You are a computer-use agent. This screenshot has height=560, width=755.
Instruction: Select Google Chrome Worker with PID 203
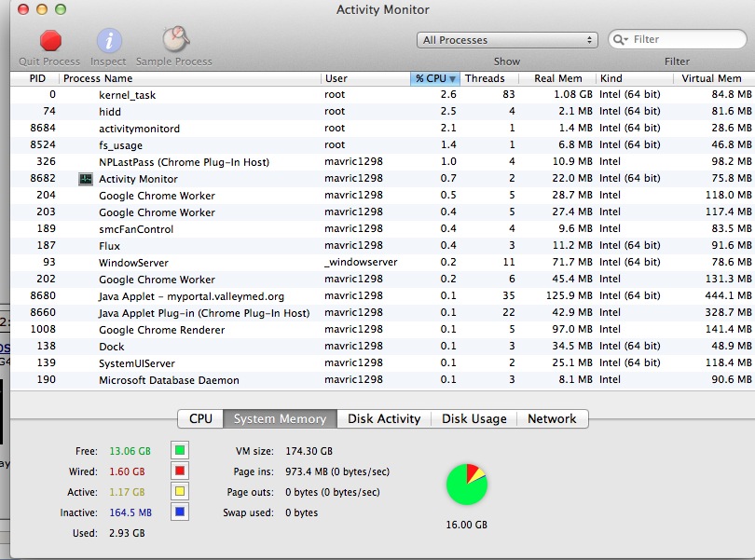click(383, 212)
